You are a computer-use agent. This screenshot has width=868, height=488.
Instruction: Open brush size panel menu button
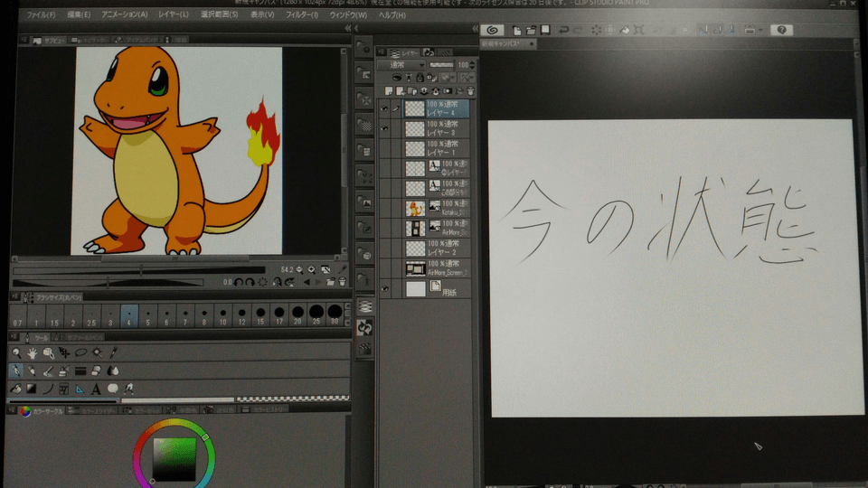(x=14, y=297)
